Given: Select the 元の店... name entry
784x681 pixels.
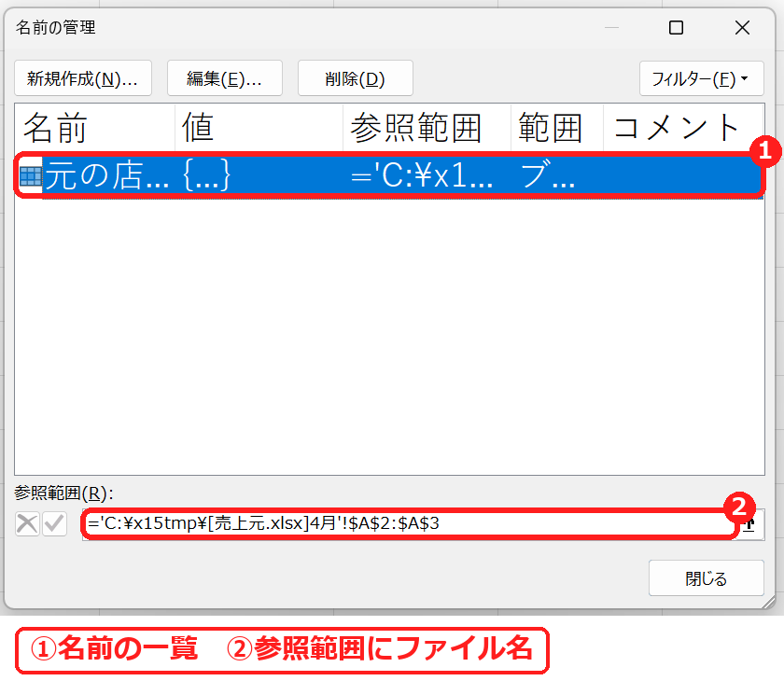Looking at the screenshot, I should (106, 176).
